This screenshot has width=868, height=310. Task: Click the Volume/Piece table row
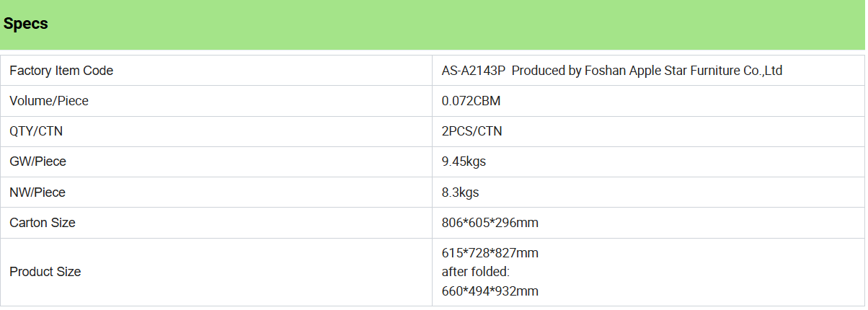tap(433, 101)
